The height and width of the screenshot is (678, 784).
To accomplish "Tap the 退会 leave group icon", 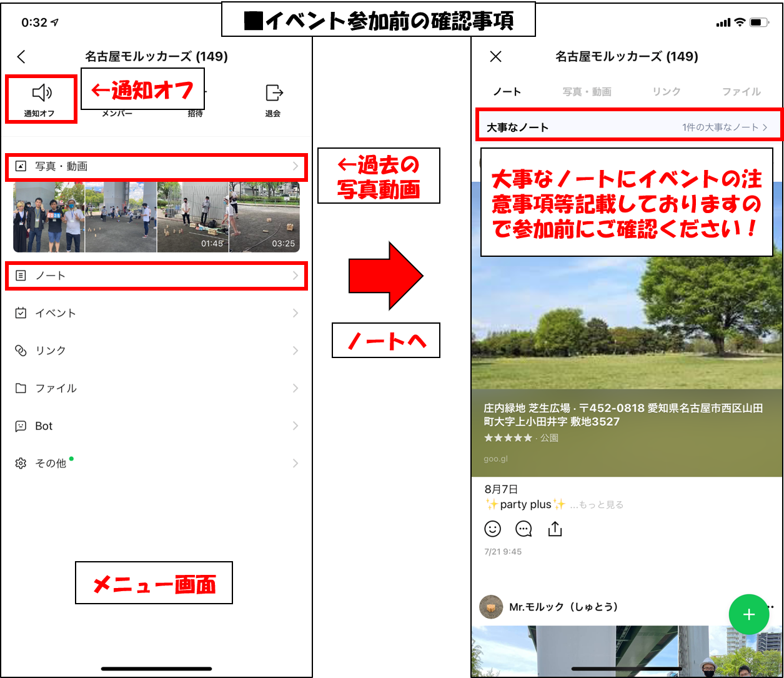I will tap(274, 94).
